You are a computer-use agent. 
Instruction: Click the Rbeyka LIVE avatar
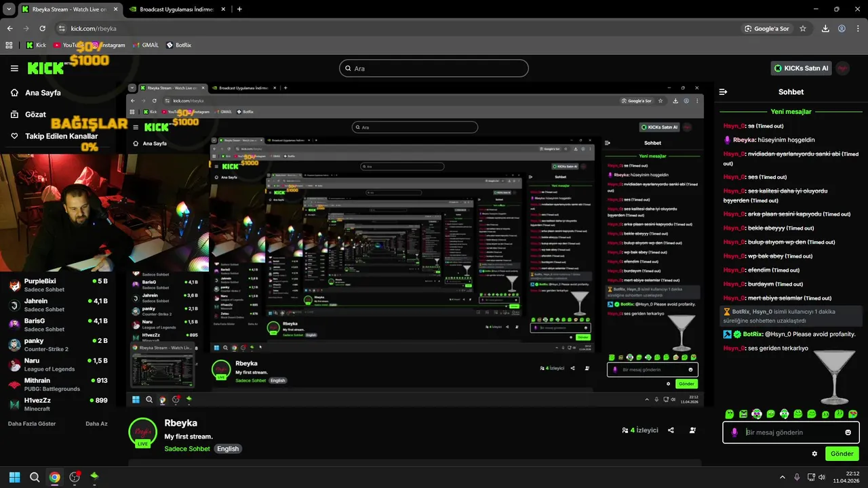tap(142, 432)
